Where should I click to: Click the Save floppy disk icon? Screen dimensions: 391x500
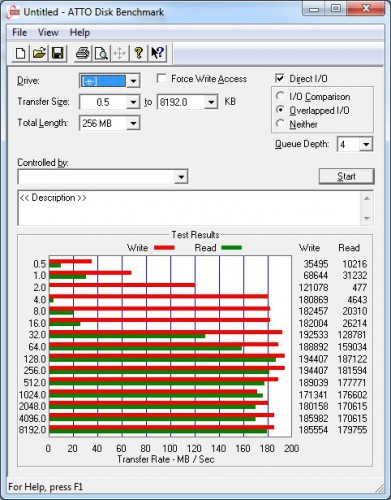tap(58, 53)
